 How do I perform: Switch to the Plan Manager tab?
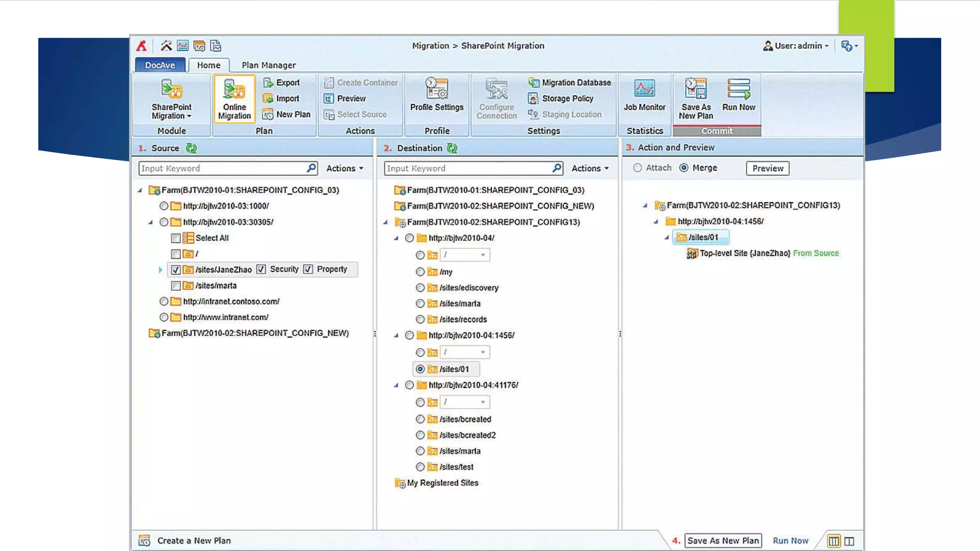(268, 65)
